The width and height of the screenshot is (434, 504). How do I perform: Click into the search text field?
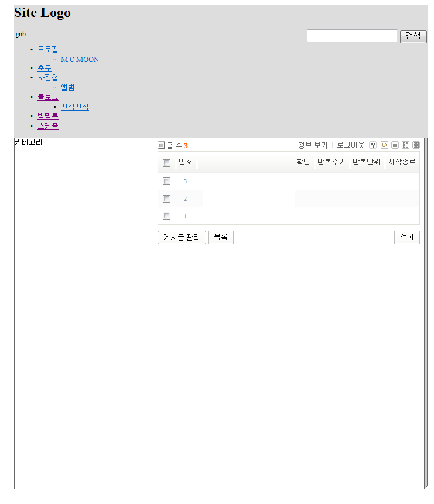coord(352,36)
